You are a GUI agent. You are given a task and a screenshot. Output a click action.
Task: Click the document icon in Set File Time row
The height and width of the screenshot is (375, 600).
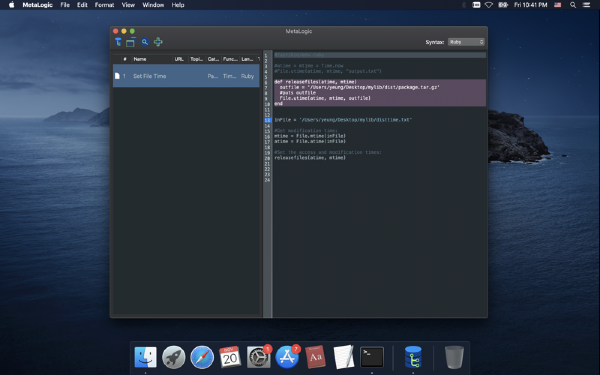click(x=117, y=76)
